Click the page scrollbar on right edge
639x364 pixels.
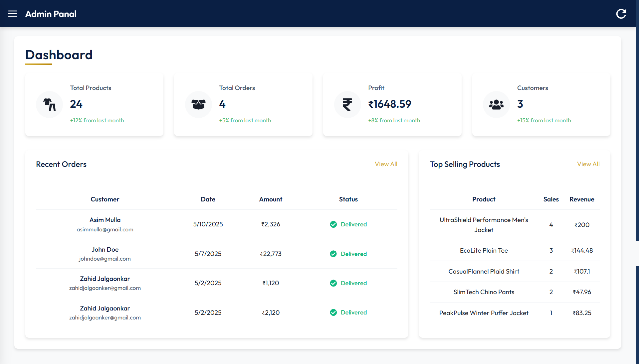pyautogui.click(x=637, y=253)
